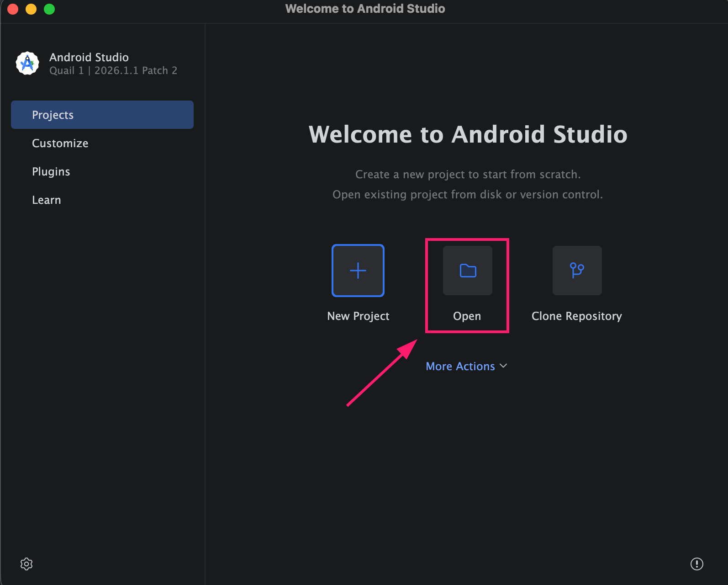Image resolution: width=728 pixels, height=585 pixels.
Task: Select the Projects tab
Action: [102, 115]
